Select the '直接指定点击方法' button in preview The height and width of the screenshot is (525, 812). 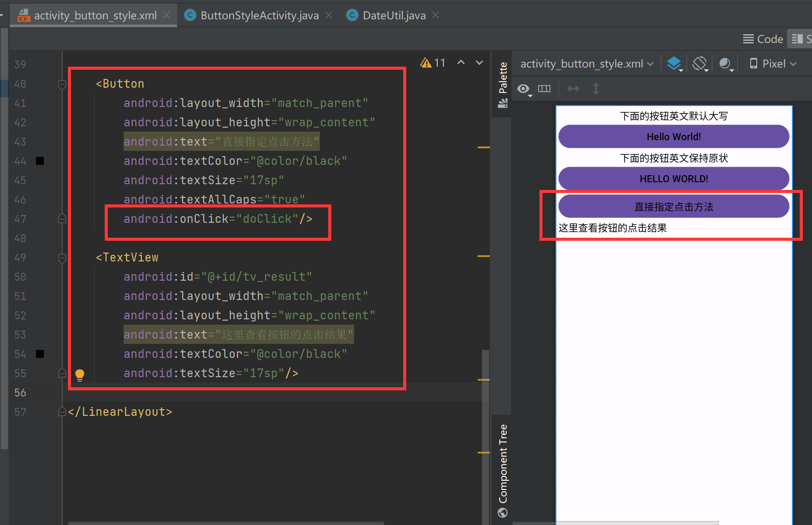coord(674,207)
